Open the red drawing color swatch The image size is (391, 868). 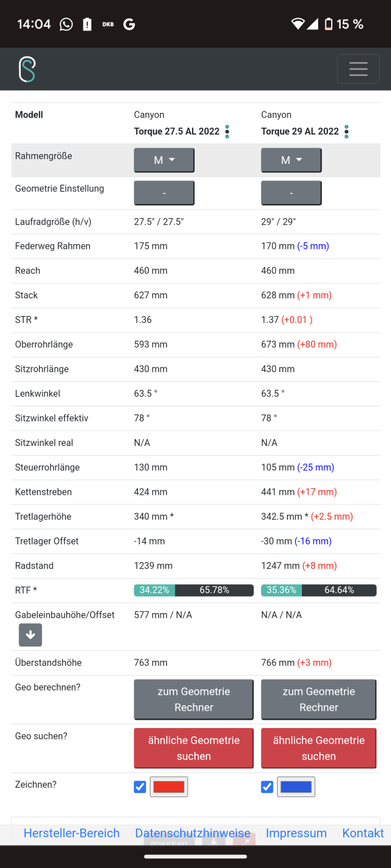click(x=169, y=787)
